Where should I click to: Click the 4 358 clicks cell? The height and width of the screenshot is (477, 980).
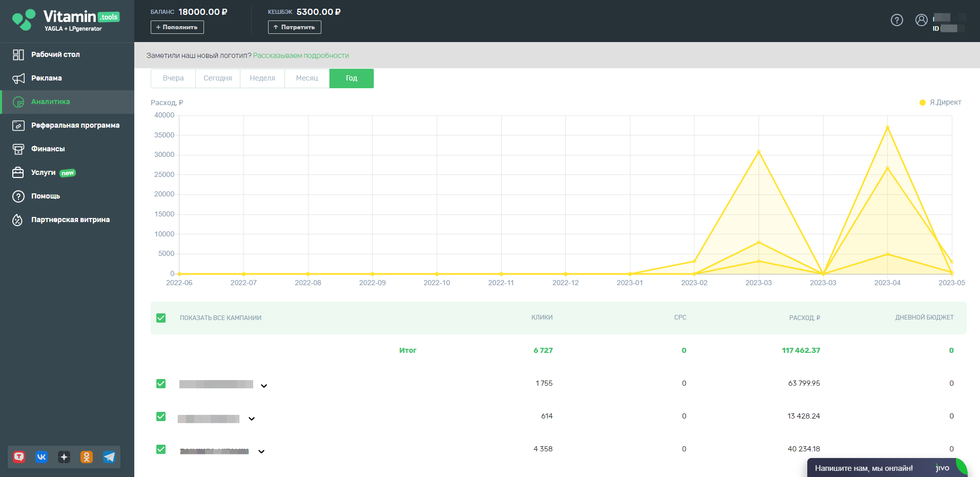(543, 449)
